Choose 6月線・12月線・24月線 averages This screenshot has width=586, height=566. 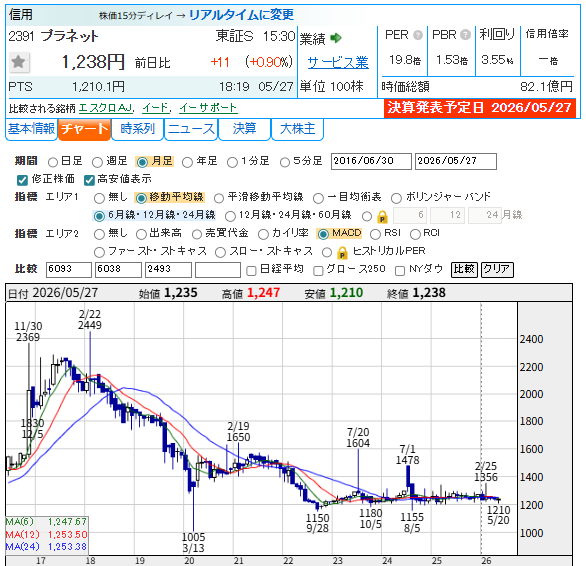(99, 216)
